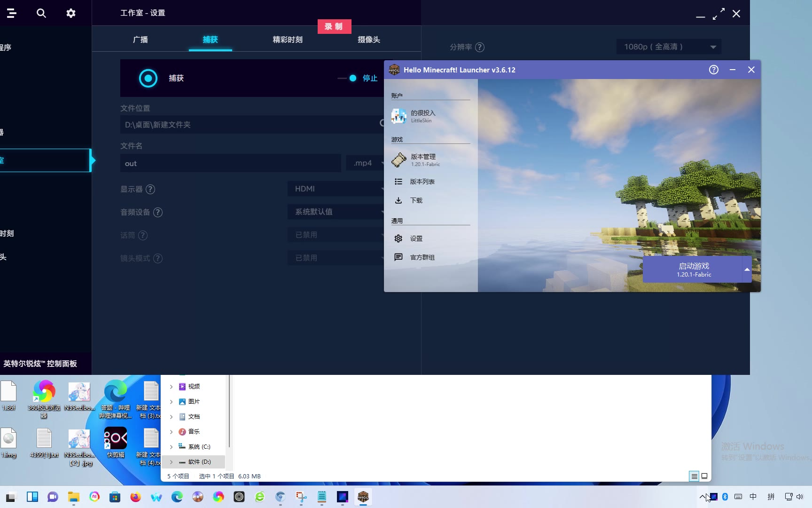The width and height of the screenshot is (812, 508).
Task: Expand the 视频 tree item in Explorer
Action: [171, 387]
